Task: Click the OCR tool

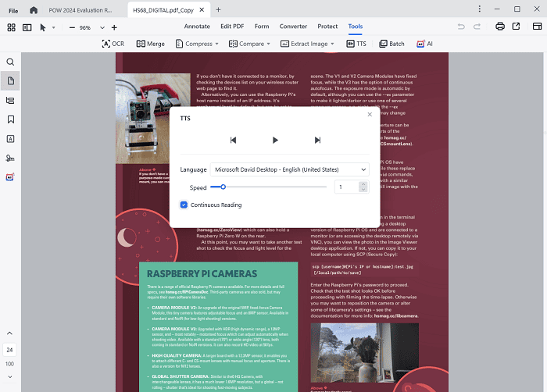Action: point(113,44)
